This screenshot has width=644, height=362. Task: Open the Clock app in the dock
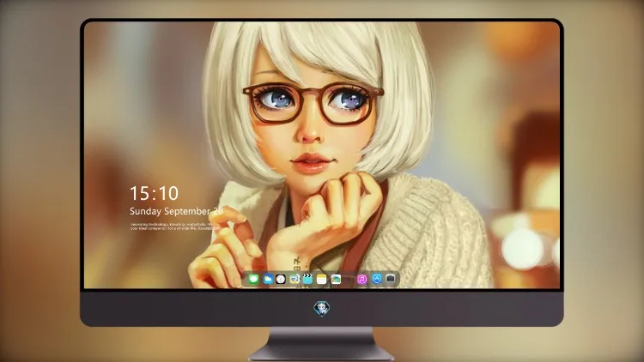[281, 279]
